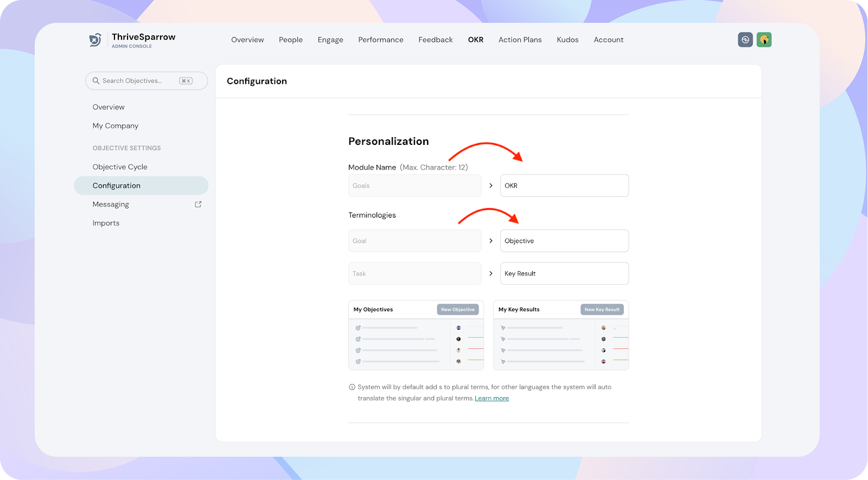
Task: Select Overview in the left sidebar
Action: click(108, 107)
